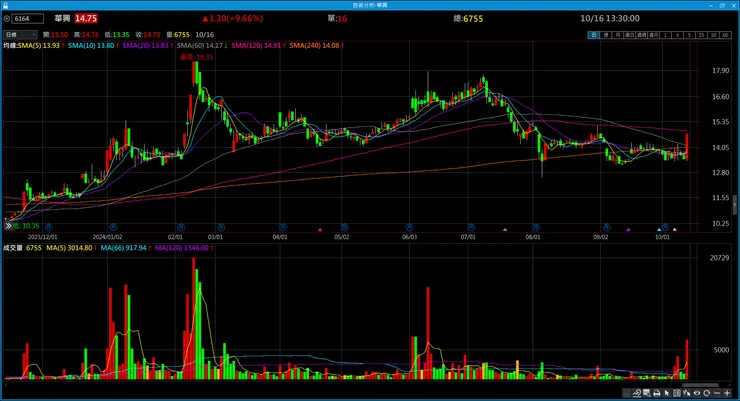
Task: Zoom out chart with minus icon
Action: click(x=717, y=393)
